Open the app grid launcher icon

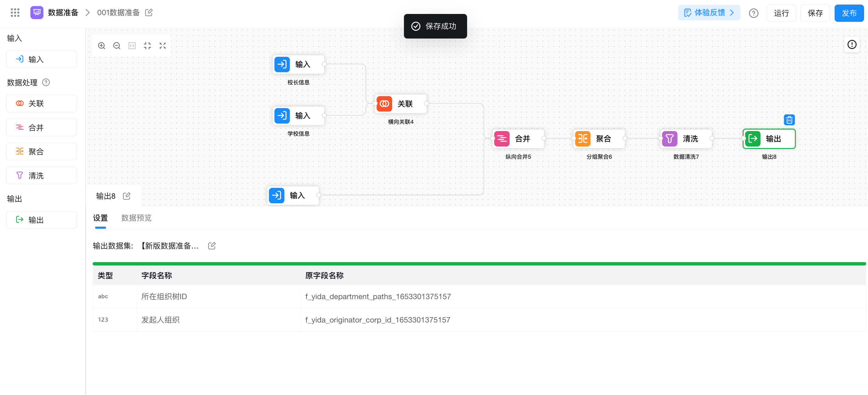[15, 13]
